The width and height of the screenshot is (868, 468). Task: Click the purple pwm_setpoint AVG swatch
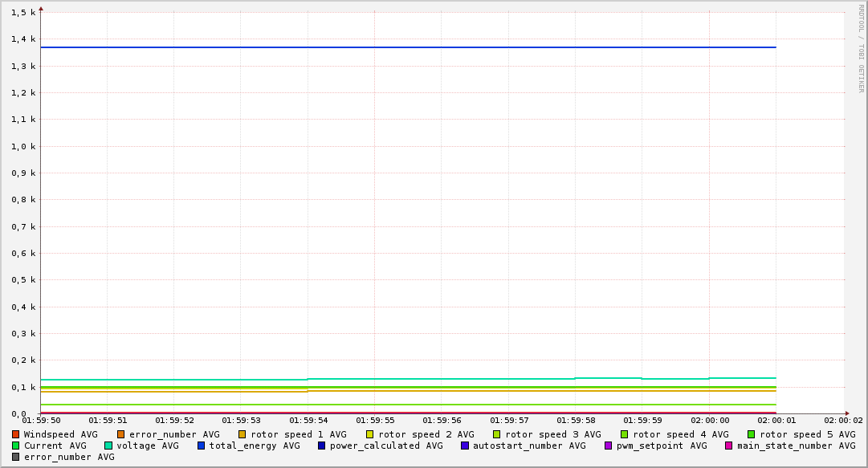pyautogui.click(x=608, y=446)
